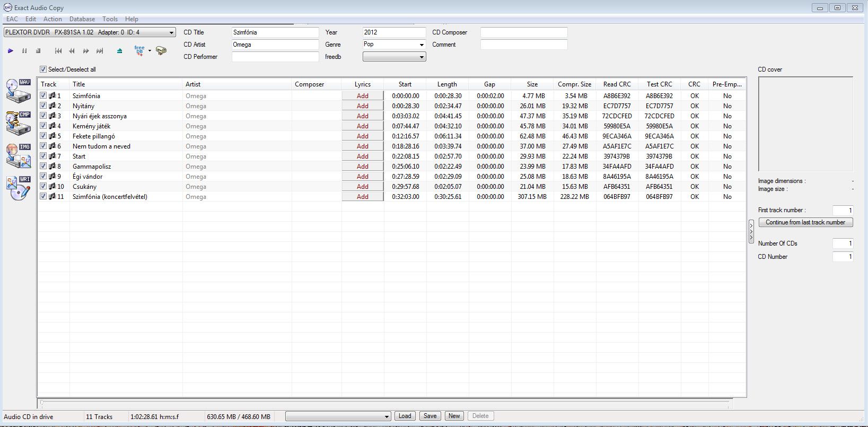This screenshot has width=868, height=427.
Task: Collapse the CD cover side panel
Action: (751, 232)
